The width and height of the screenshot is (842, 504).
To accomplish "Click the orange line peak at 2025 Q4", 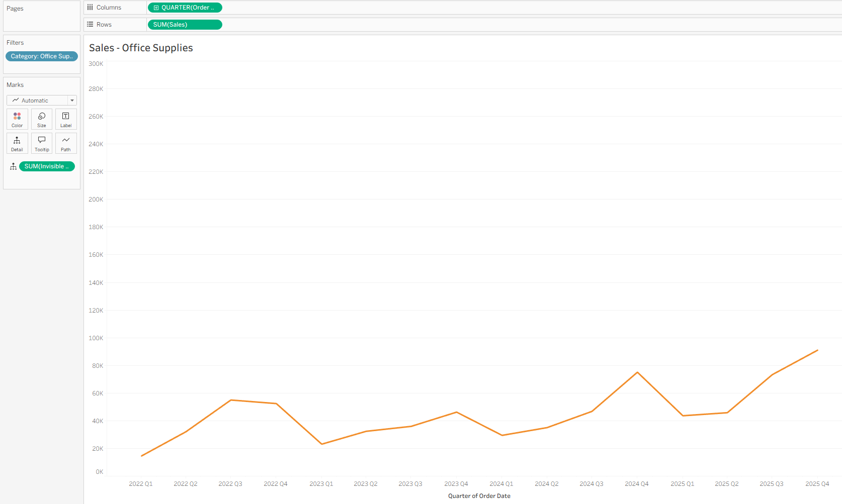I will [x=817, y=350].
